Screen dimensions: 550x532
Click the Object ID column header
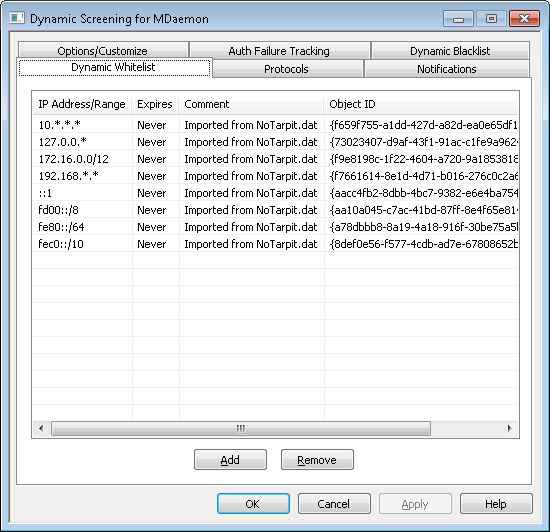point(421,104)
